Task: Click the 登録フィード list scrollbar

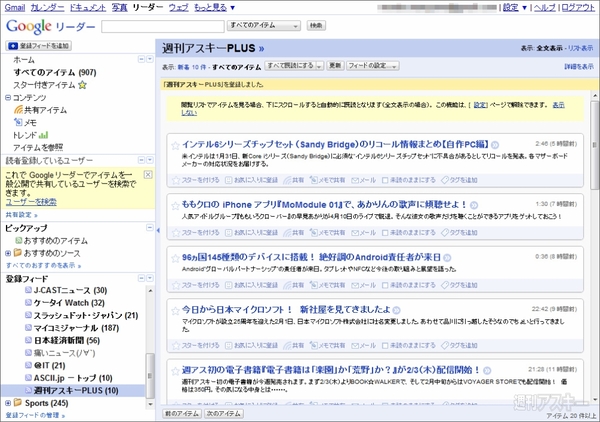Action: (150, 376)
